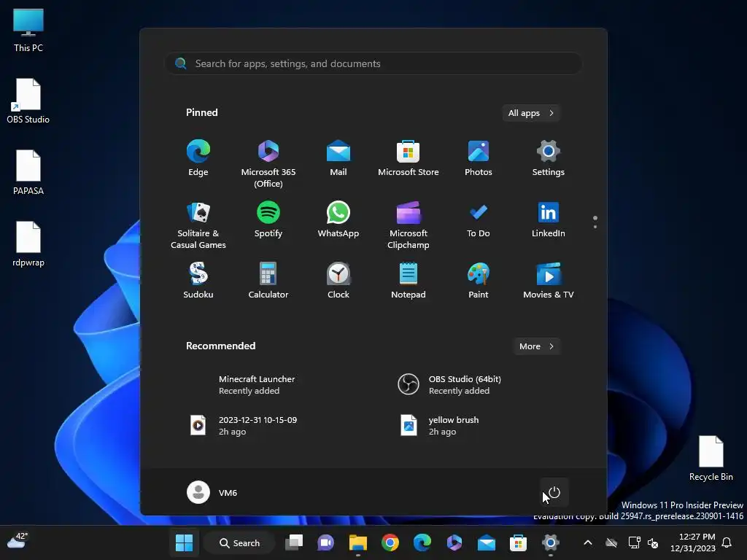Click the muted volume tray icon
Image resolution: width=747 pixels, height=560 pixels.
[653, 542]
